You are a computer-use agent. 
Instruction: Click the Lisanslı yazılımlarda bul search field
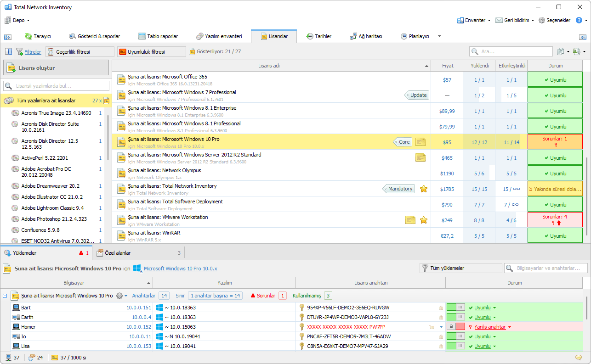coord(57,86)
